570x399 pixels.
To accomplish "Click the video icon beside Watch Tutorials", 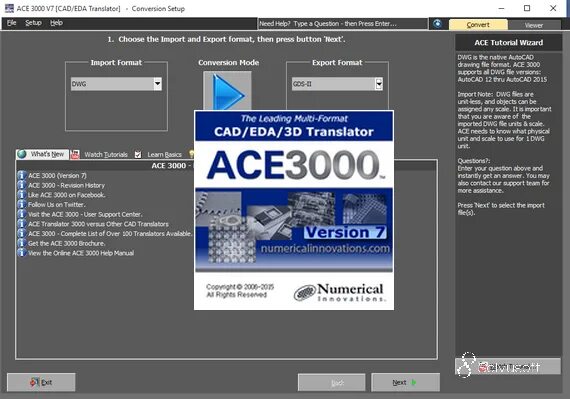I will (75, 154).
